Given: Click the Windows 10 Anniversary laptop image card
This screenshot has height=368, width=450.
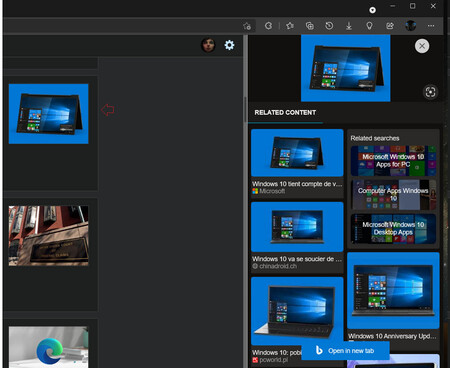Looking at the screenshot, I should pos(393,290).
